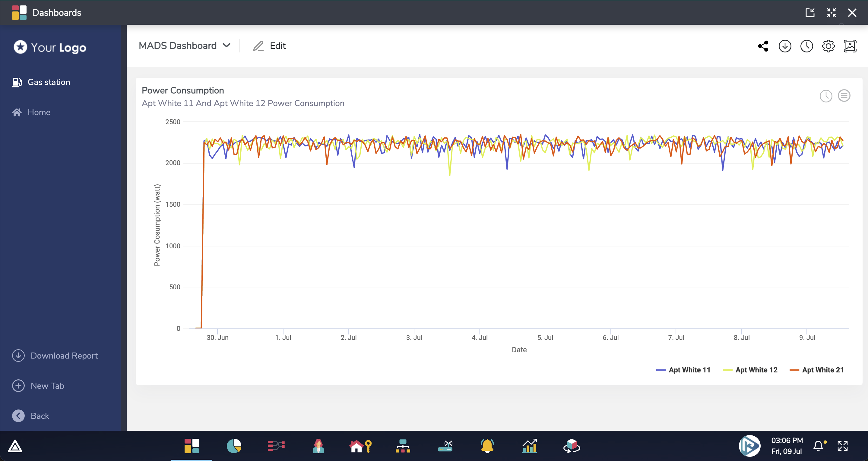Viewport: 868px width, 461px height.
Task: Open the router device app in the taskbar
Action: pyautogui.click(x=445, y=446)
